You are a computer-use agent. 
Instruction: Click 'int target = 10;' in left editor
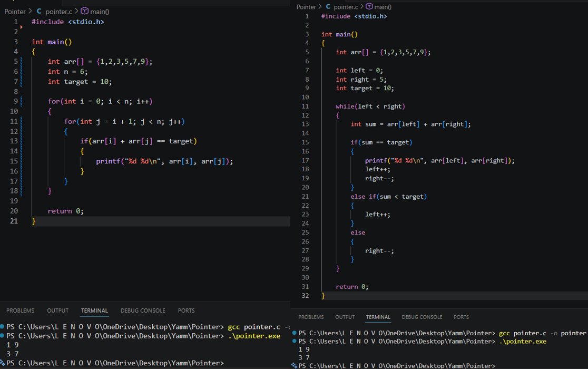(80, 81)
